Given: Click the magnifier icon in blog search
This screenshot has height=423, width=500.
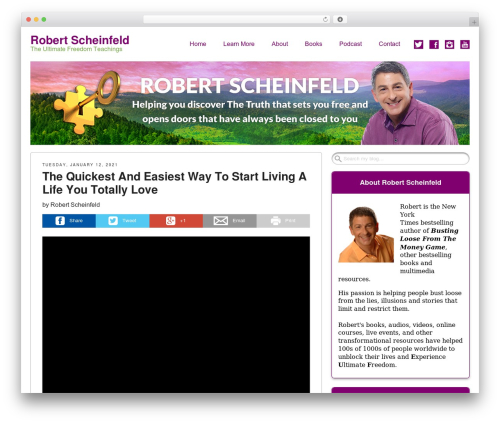Looking at the screenshot, I should [x=338, y=159].
